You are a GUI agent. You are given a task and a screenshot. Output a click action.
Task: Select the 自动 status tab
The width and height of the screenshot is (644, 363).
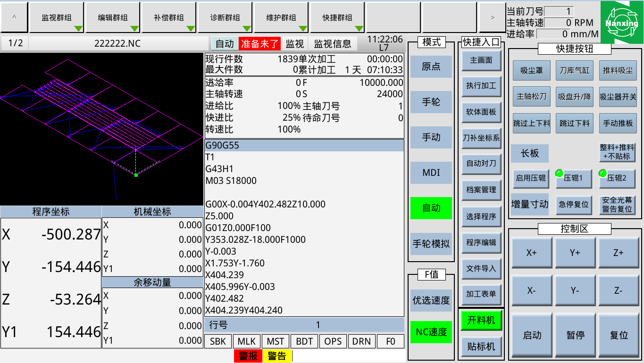click(225, 44)
